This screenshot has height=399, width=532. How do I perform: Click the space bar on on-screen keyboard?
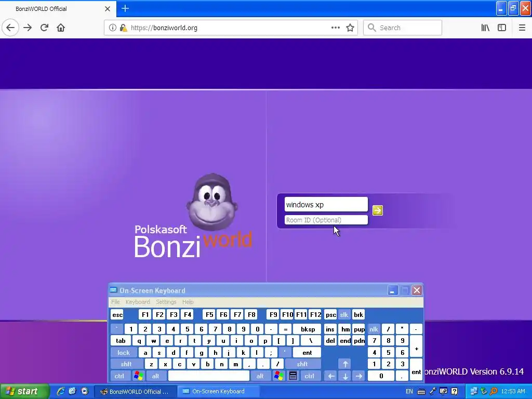tap(209, 376)
